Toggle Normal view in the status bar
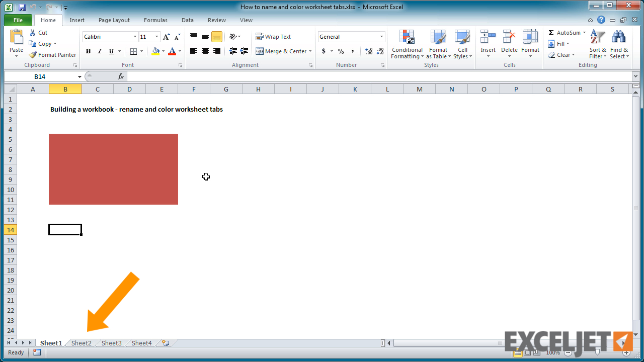Viewport: 644px width, 362px height. coord(518,352)
